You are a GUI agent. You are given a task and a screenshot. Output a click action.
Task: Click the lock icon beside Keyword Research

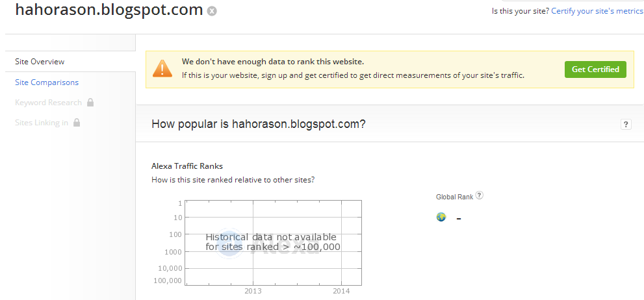[90, 102]
